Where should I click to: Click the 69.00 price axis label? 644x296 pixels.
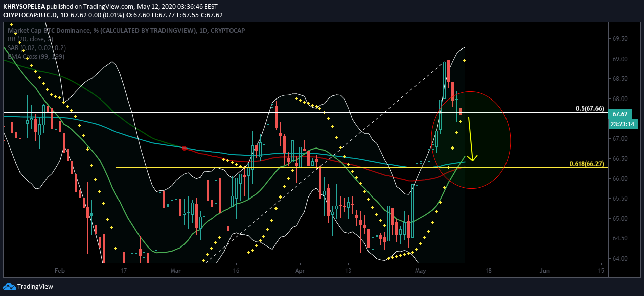click(620, 59)
